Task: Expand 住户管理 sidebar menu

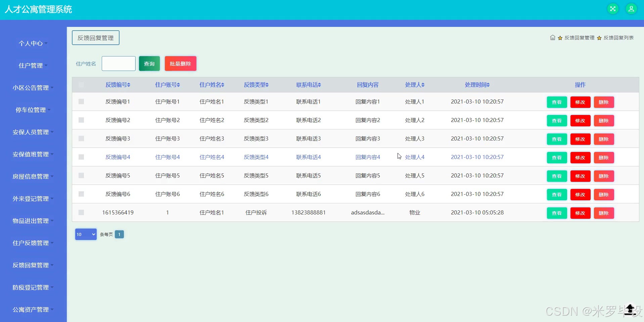Action: [x=33, y=66]
